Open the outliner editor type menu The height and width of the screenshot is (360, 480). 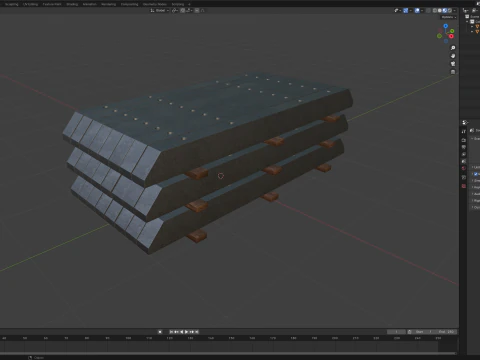tap(466, 11)
